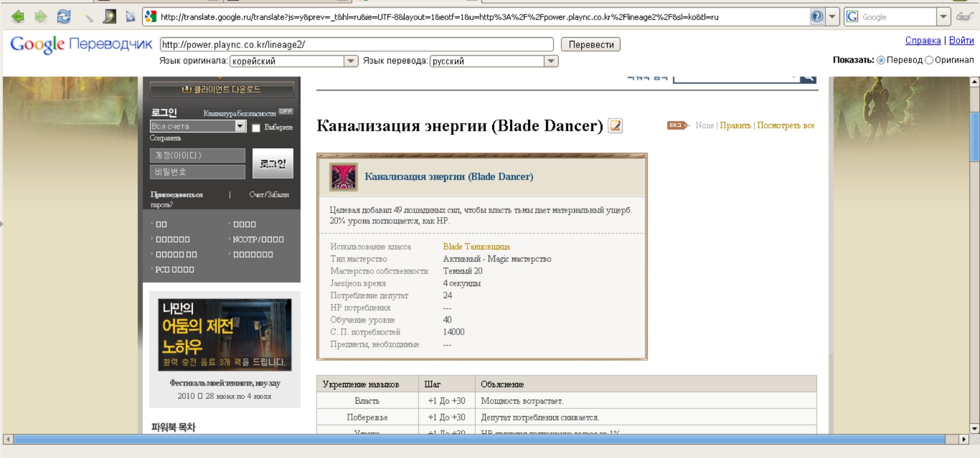Open the Посмотреть все link
Image resolution: width=980 pixels, height=458 pixels.
click(x=786, y=125)
